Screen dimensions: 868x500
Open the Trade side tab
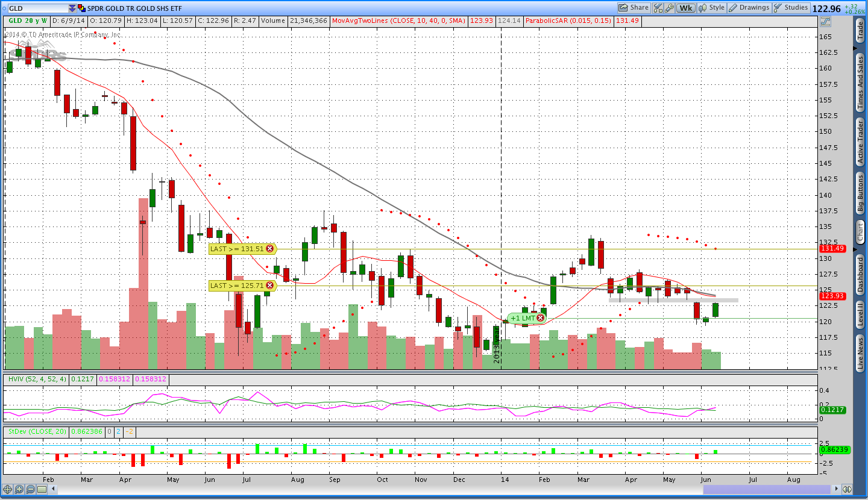(x=860, y=30)
